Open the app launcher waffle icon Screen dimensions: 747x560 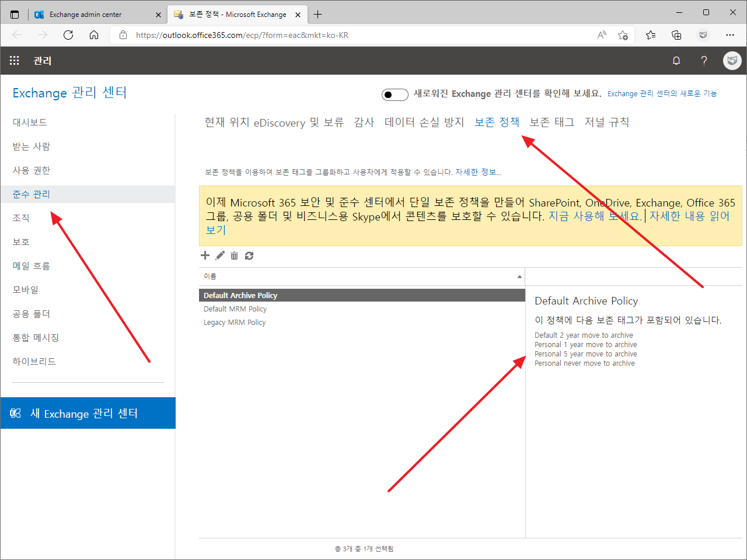(x=15, y=61)
